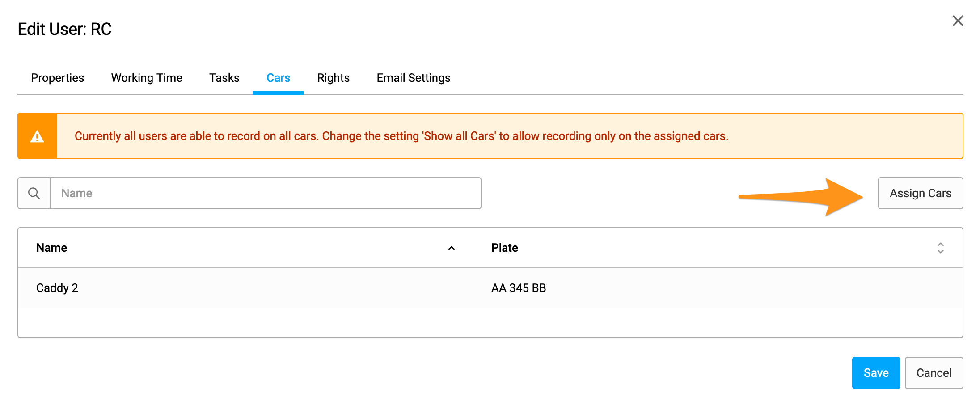Screen dimensions: 980x406
Task: Save the user changes
Action: pyautogui.click(x=876, y=373)
